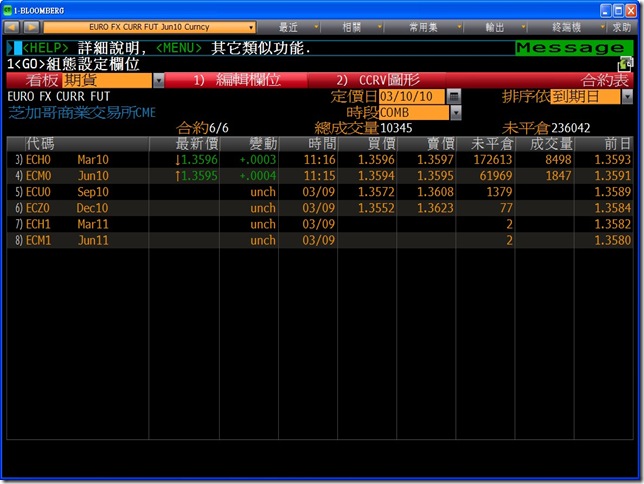Screen dimensions: 644x484
Task: Click the 前日 column header
Action: point(617,144)
